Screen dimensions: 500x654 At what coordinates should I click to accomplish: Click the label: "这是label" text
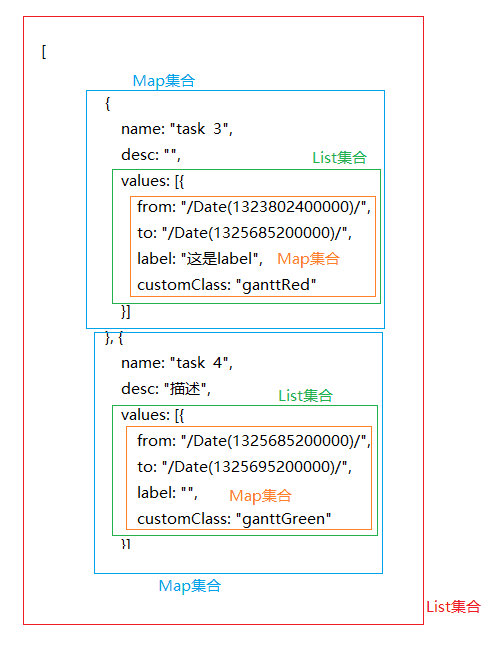coord(200,259)
